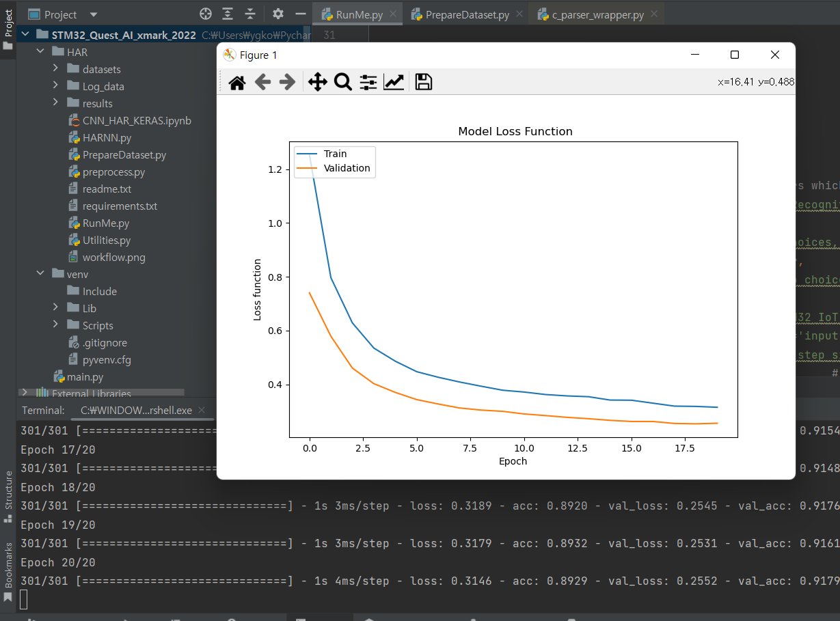Expand the Log_data folder
The height and width of the screenshot is (621, 840).
tap(56, 86)
